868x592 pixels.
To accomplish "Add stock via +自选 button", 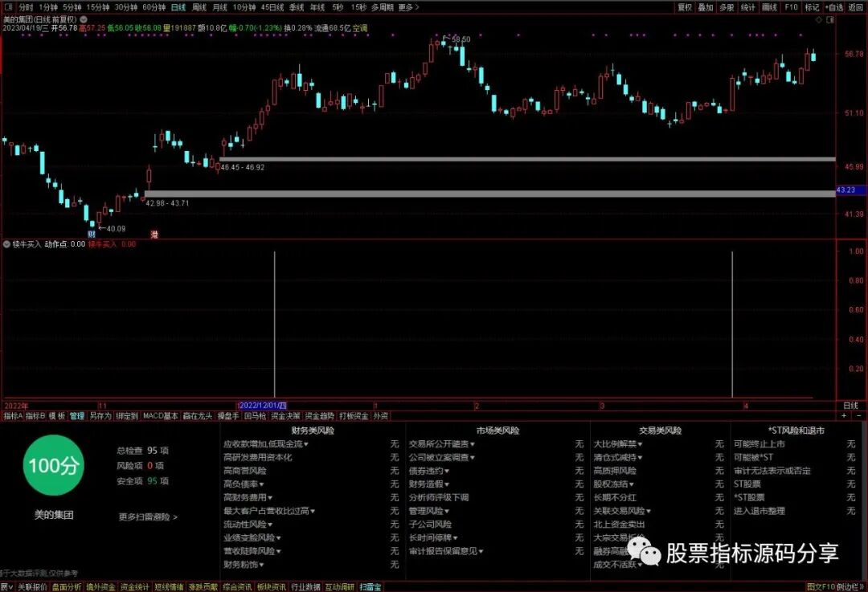I will (834, 7).
